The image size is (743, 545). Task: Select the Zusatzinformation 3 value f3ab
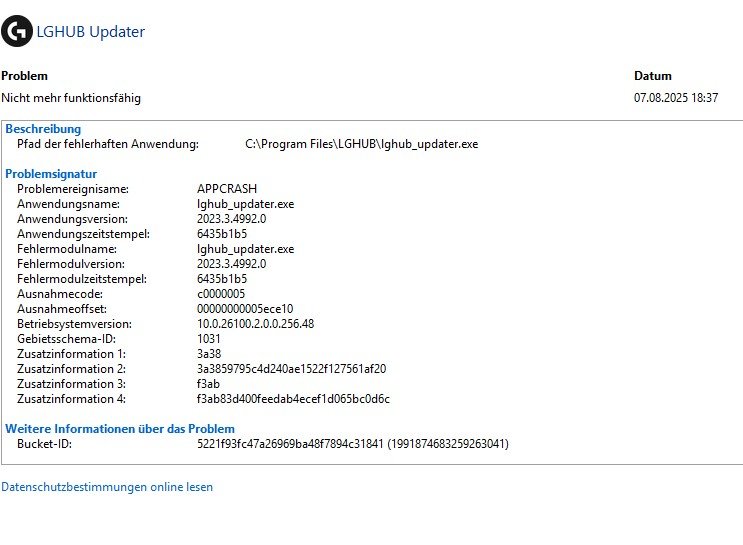[x=208, y=384]
